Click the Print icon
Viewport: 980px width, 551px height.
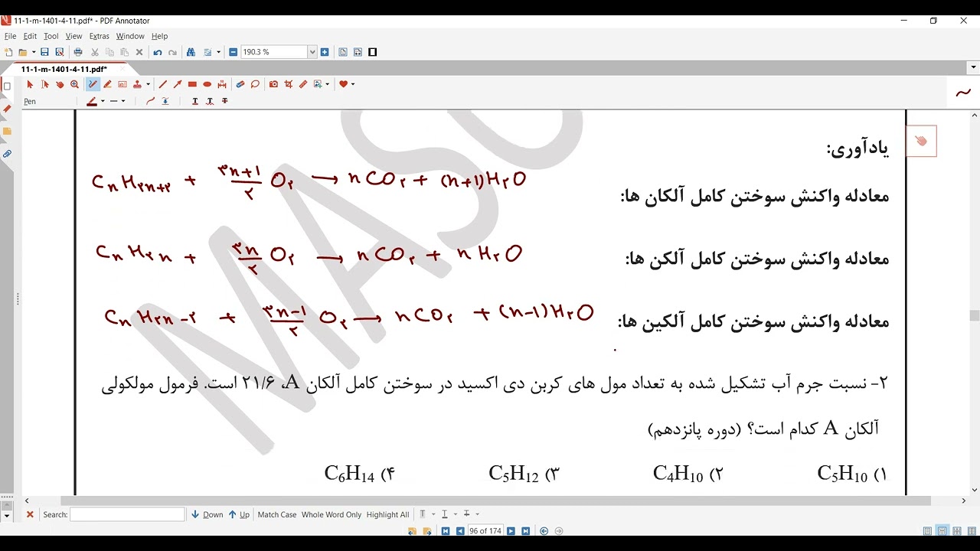click(78, 52)
